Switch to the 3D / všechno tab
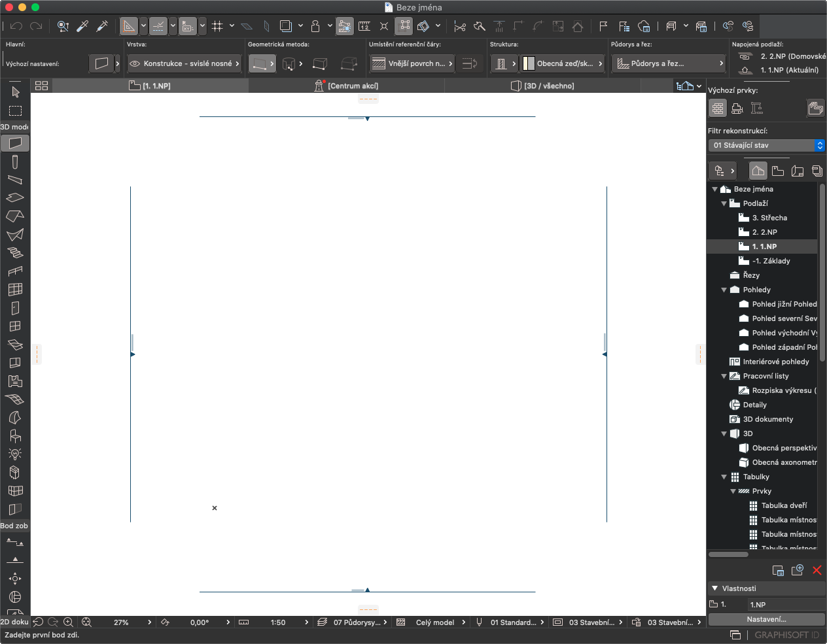 pyautogui.click(x=542, y=86)
